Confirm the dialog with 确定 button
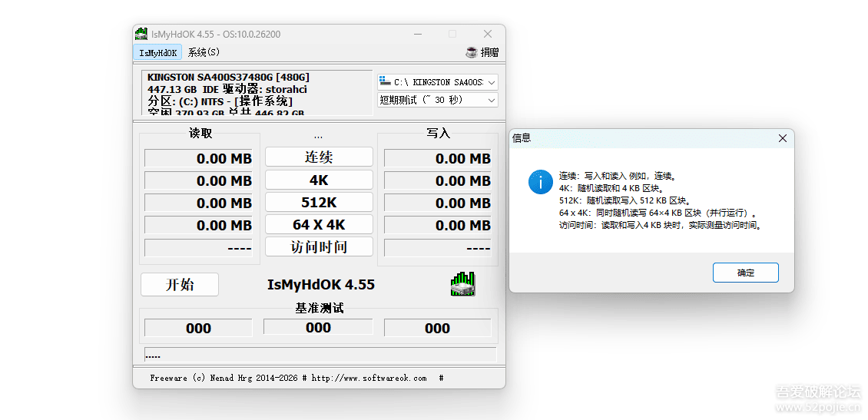The height and width of the screenshot is (420, 868). pos(746,273)
